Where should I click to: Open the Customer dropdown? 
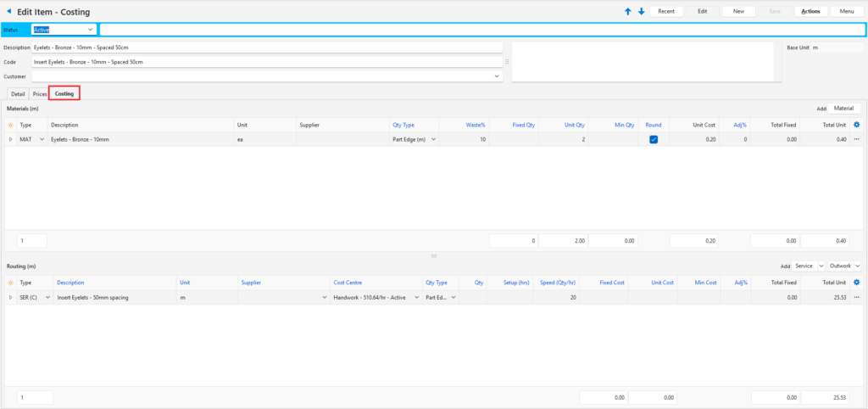click(x=497, y=76)
